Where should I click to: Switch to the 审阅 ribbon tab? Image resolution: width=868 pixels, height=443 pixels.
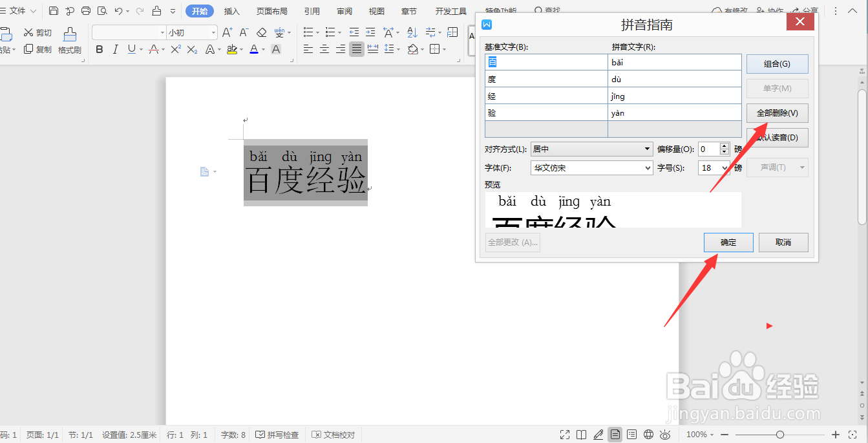(344, 11)
